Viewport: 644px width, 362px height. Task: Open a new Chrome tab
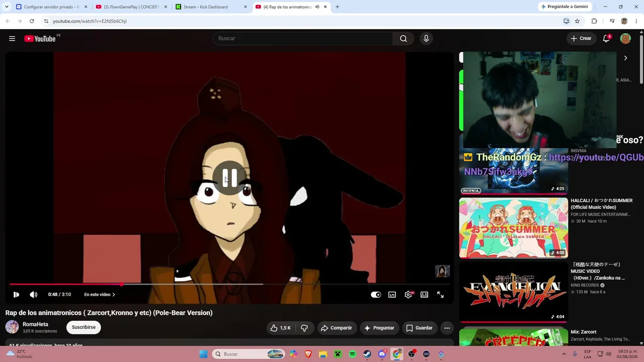tap(337, 7)
